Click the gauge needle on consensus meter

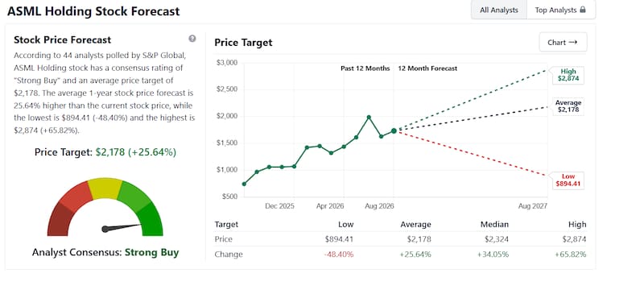[x=122, y=227]
